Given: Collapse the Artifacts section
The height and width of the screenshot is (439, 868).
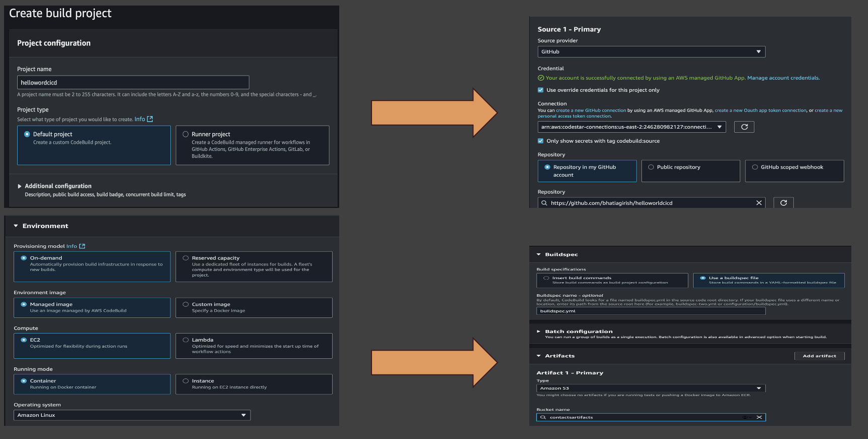Looking at the screenshot, I should [x=539, y=356].
